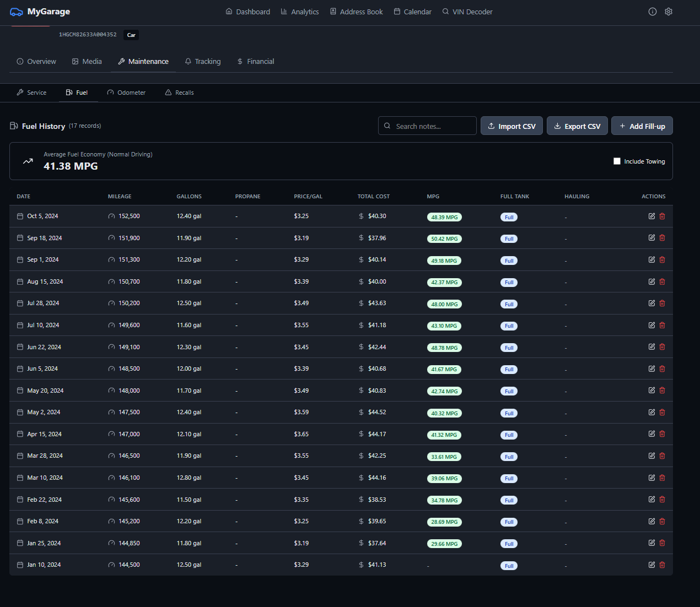The width and height of the screenshot is (700, 607).
Task: Delete the May 2, 2024 fill-up
Action: click(x=662, y=413)
